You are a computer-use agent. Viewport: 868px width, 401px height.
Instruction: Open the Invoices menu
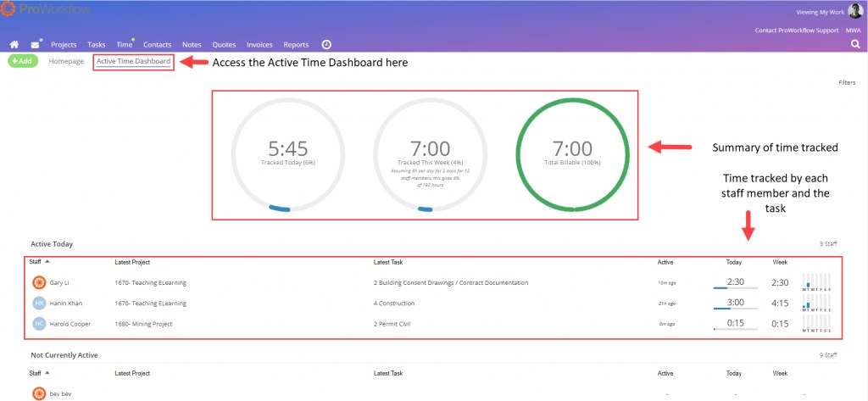[x=259, y=45]
